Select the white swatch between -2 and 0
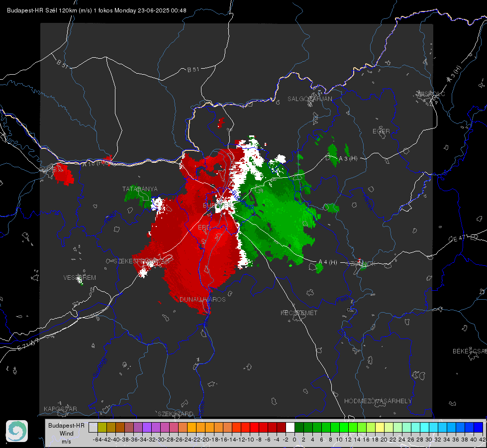The height and width of the screenshot is (448, 487). pyautogui.click(x=290, y=427)
